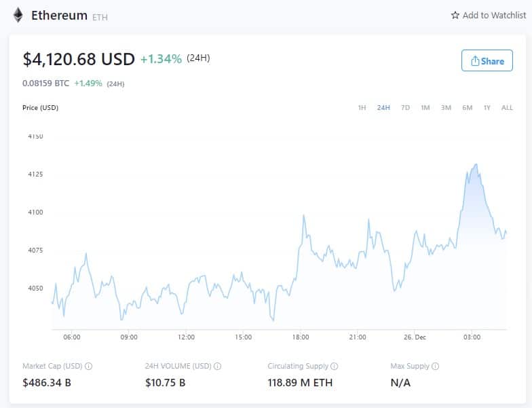Click the Share button
Screen dimensions: 532x408
(x=487, y=60)
